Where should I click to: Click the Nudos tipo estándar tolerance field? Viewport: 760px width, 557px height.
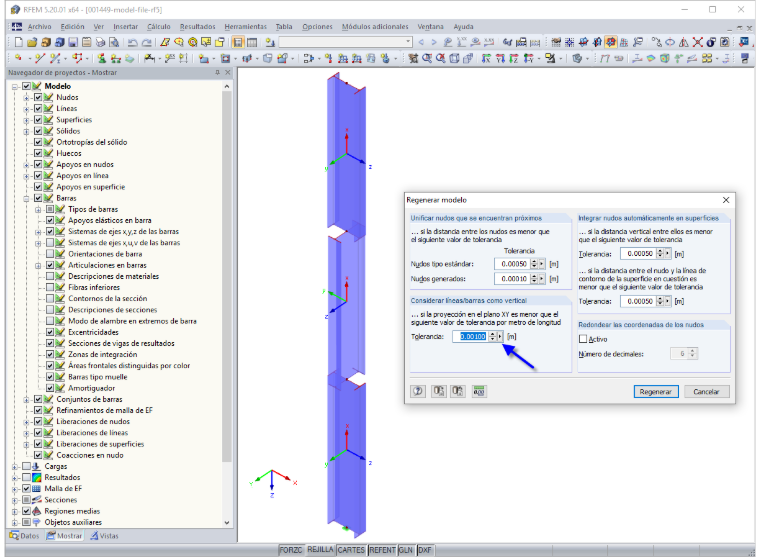(x=512, y=264)
